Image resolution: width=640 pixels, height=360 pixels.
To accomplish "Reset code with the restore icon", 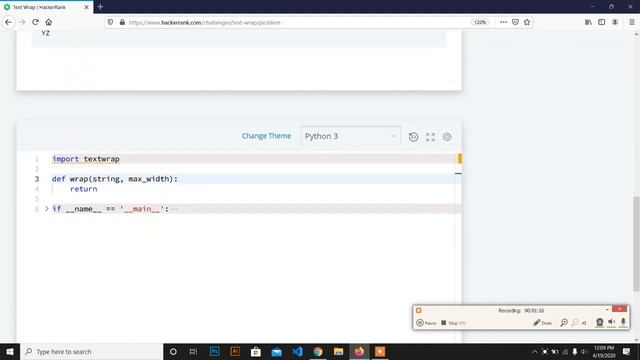I will [x=413, y=137].
